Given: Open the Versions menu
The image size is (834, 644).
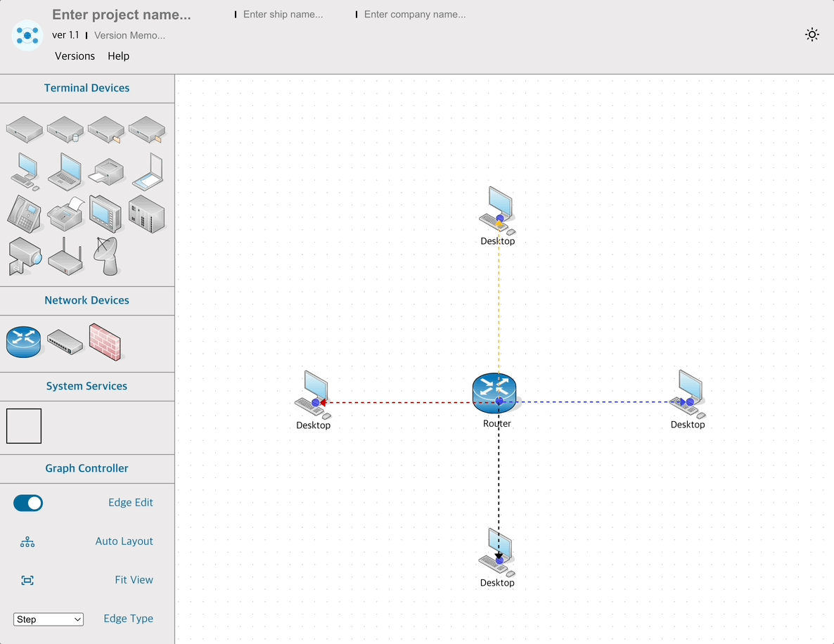Looking at the screenshot, I should tap(75, 56).
